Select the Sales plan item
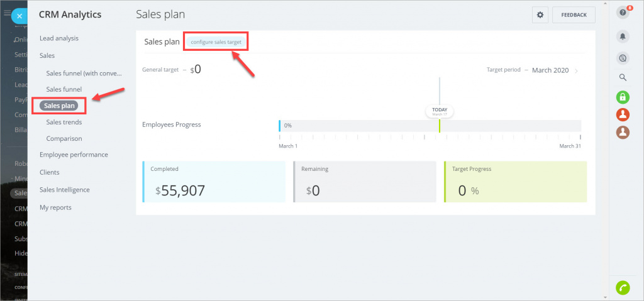The height and width of the screenshot is (301, 644). 58,106
